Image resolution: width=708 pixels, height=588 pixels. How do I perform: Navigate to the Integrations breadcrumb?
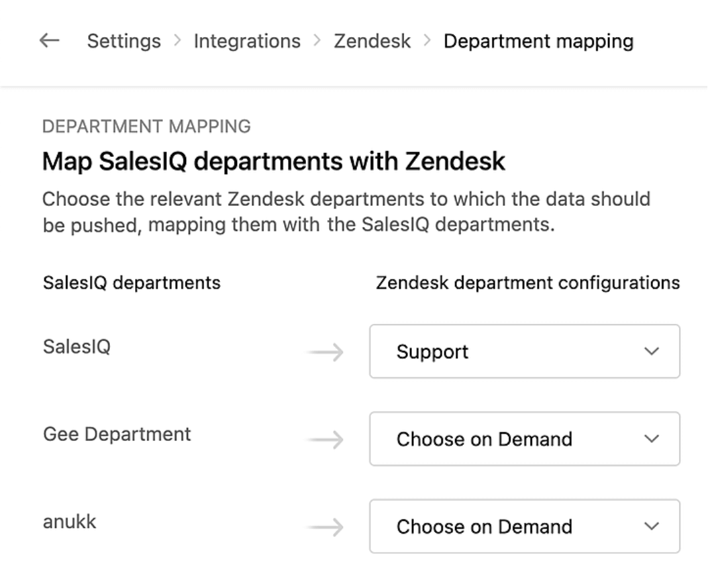pyautogui.click(x=247, y=42)
